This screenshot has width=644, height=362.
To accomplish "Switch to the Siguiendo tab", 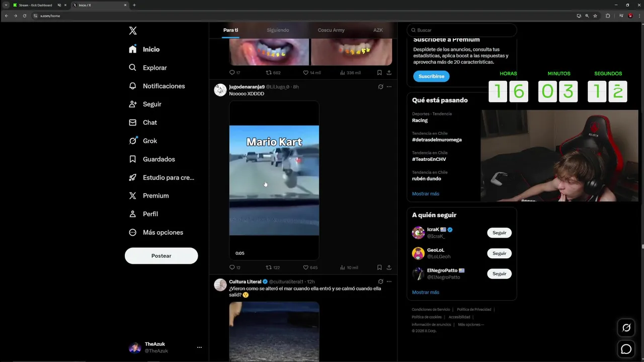I will coord(278,30).
